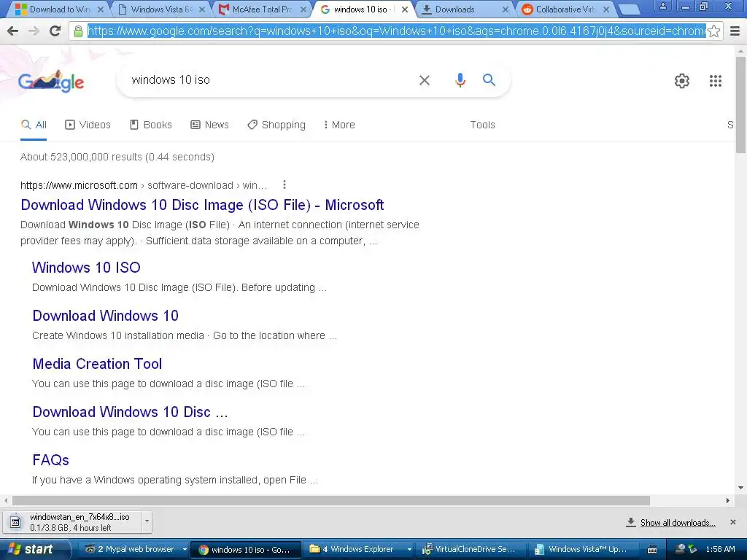Go back to the previous page

(x=13, y=31)
